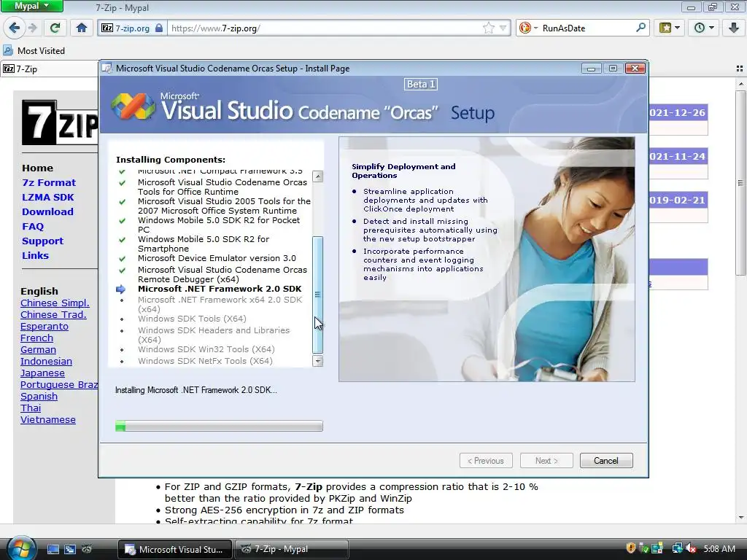Select Windows SDK Win32 Tools (X64) entry

[x=206, y=349]
